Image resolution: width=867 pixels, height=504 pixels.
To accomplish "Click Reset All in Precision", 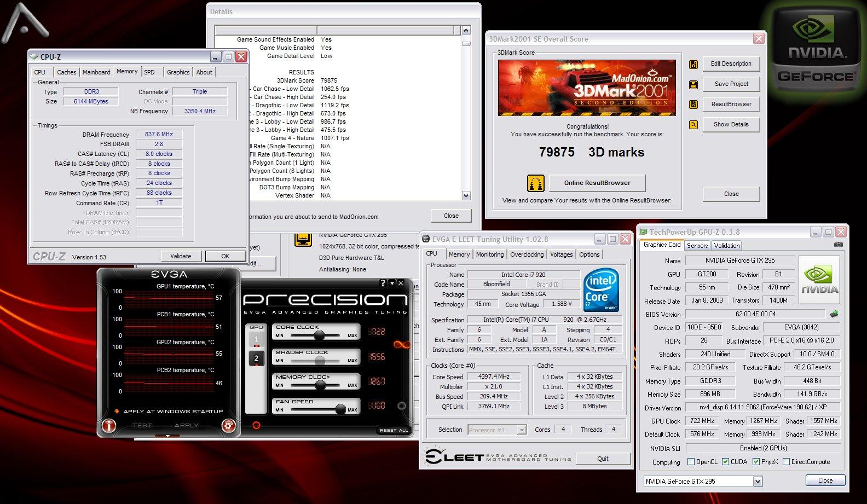I will [x=393, y=430].
